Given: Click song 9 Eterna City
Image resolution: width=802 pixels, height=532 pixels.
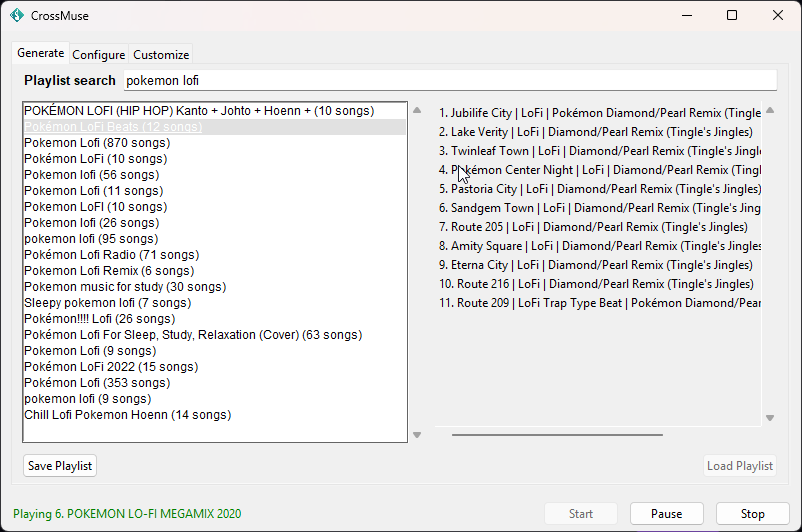Looking at the screenshot, I should click(x=596, y=265).
